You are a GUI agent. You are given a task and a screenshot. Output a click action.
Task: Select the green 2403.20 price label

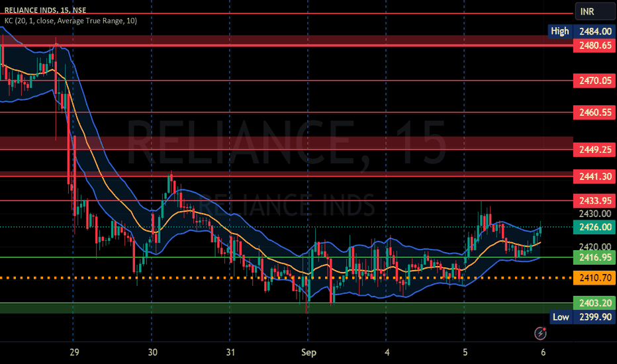tap(595, 303)
